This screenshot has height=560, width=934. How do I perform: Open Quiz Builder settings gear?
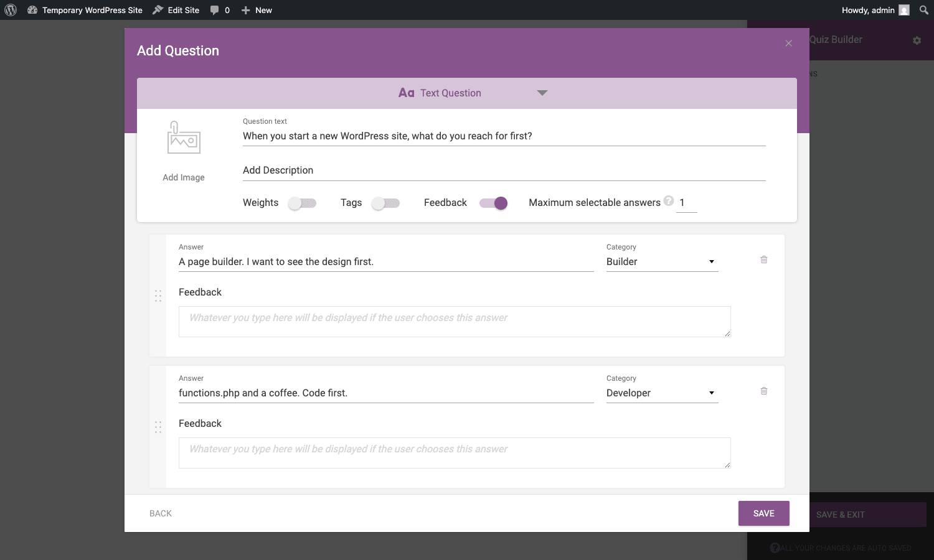[x=917, y=40]
